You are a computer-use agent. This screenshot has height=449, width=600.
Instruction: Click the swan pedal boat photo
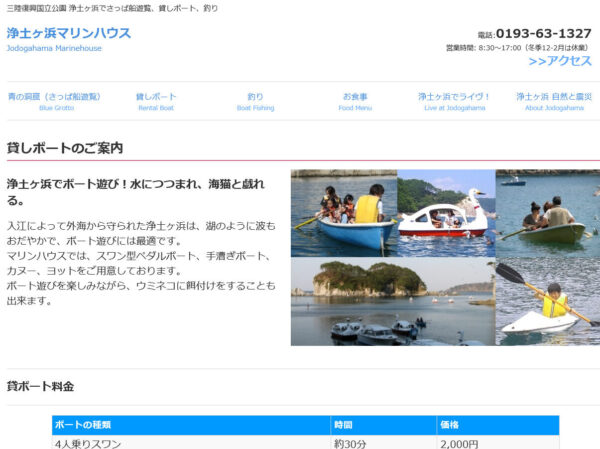pyautogui.click(x=447, y=213)
